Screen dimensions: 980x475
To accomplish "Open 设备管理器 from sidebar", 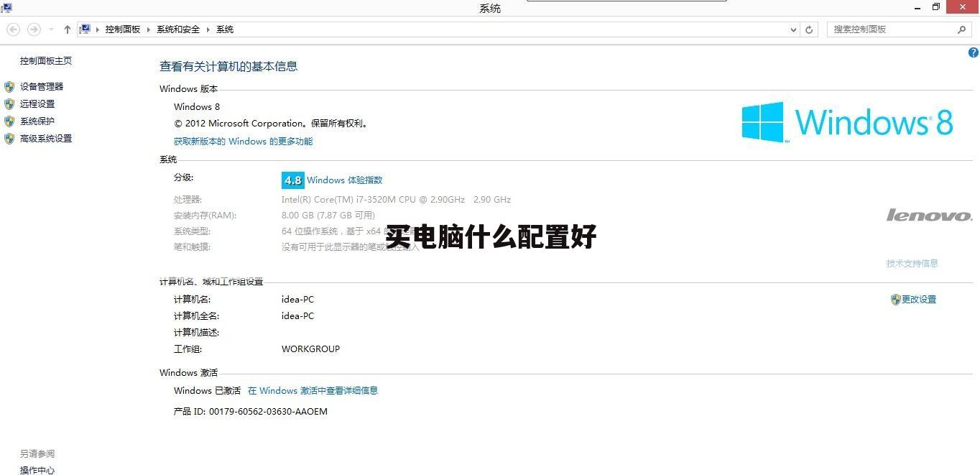I will tap(42, 86).
